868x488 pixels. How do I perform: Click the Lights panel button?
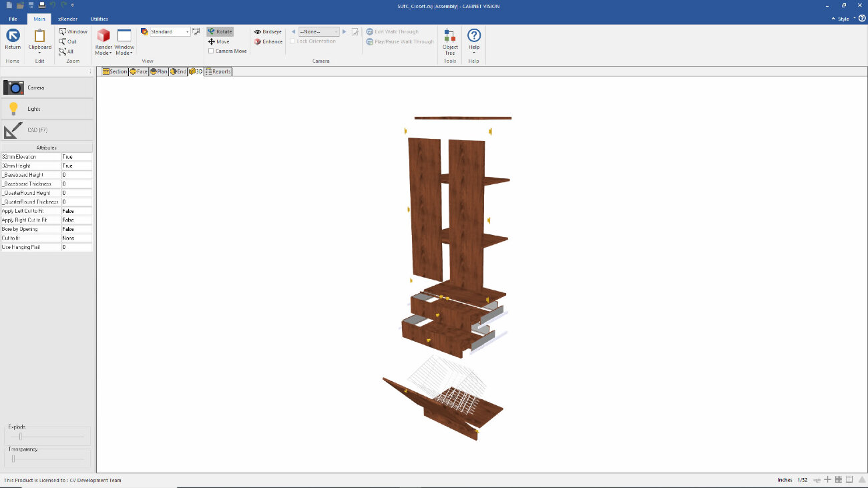(x=47, y=109)
